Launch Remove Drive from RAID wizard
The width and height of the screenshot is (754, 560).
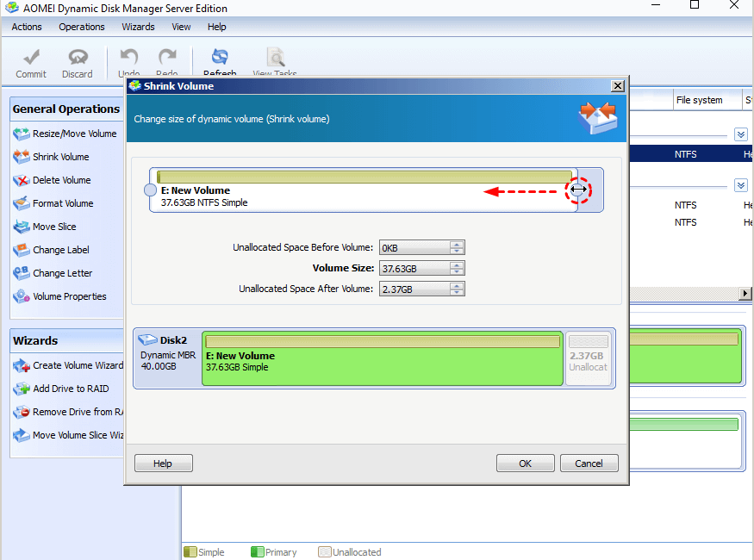[x=68, y=412]
